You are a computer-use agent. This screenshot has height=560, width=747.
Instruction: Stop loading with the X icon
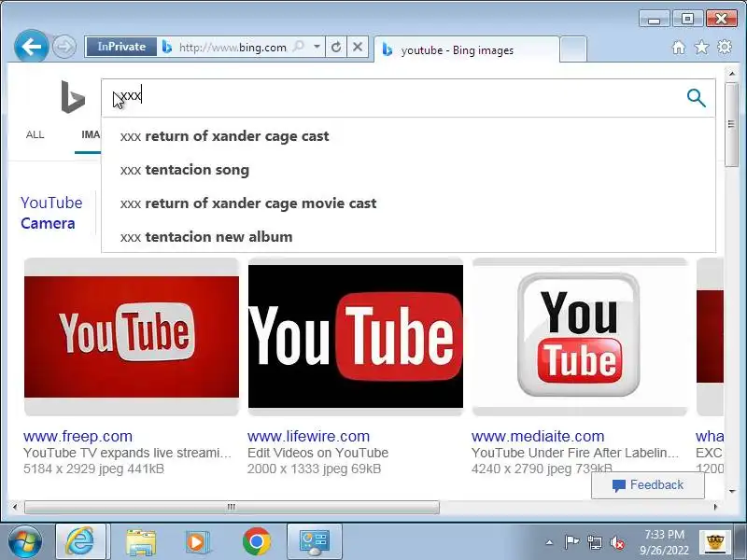(358, 47)
